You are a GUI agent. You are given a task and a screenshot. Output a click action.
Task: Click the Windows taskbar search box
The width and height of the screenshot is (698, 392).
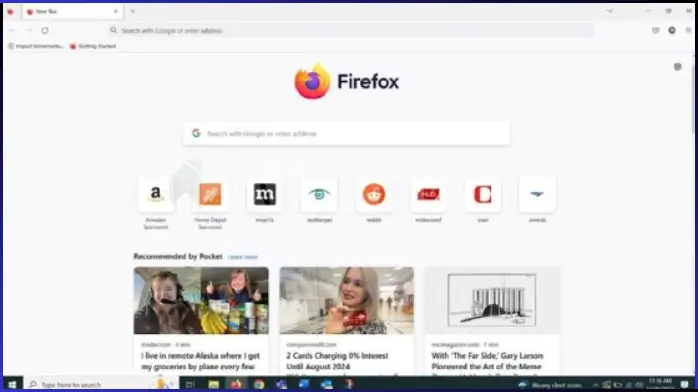click(102, 384)
